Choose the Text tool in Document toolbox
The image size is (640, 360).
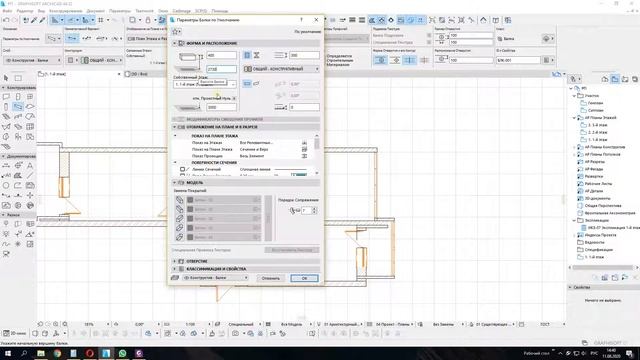(x=30, y=165)
